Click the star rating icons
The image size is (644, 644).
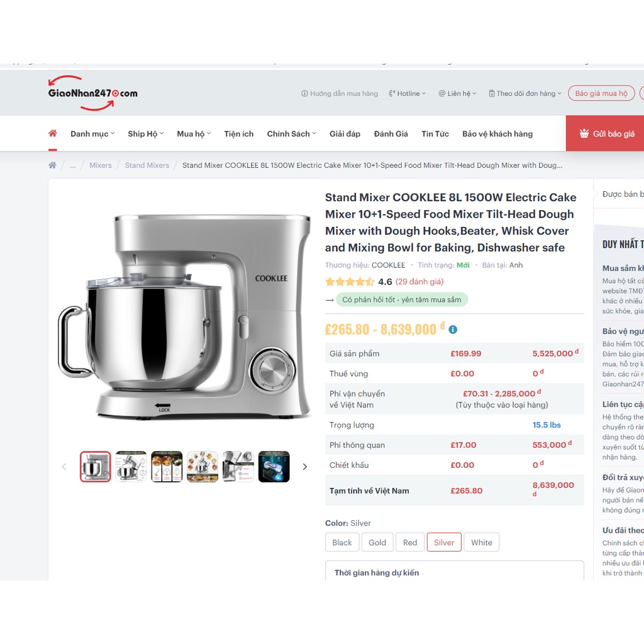tap(350, 282)
